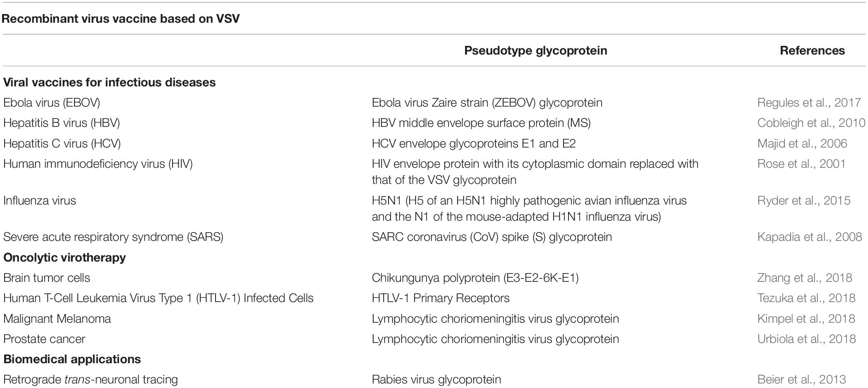Select the References column header
The image size is (868, 388).
click(812, 50)
